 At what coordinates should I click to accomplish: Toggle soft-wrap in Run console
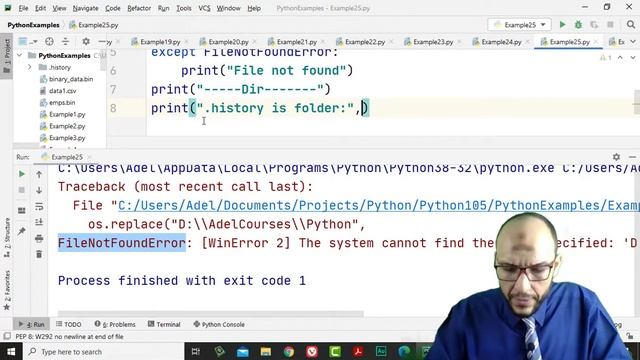(x=39, y=207)
